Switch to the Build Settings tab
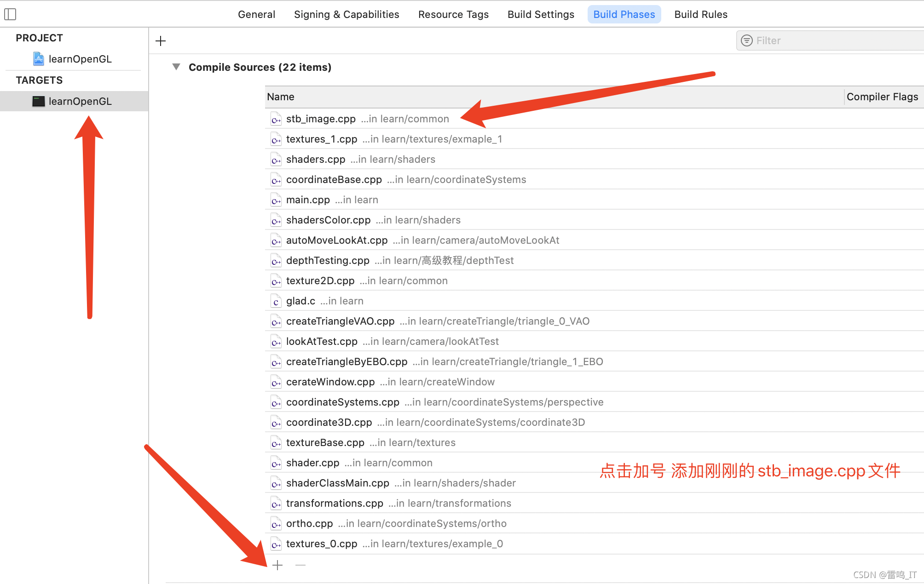Viewport: 924px width, 584px height. tap(541, 14)
